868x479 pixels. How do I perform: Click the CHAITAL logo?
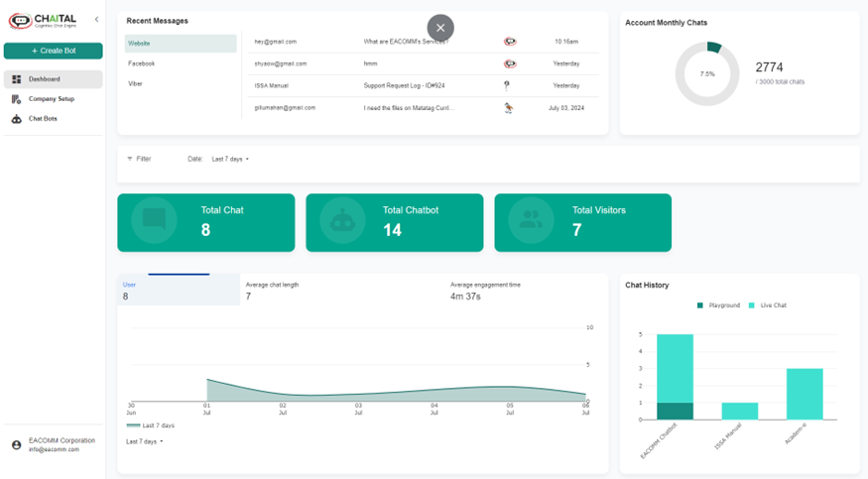tap(43, 21)
